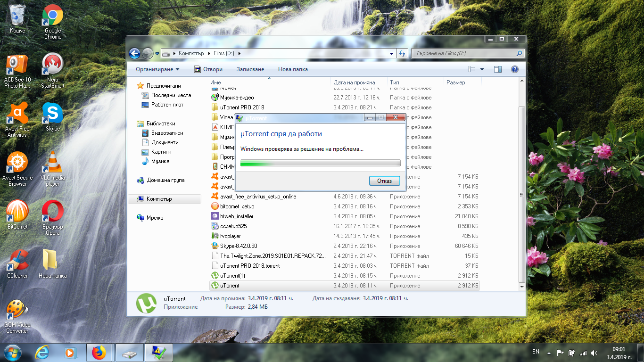Select the BitComet desktop icon

(17, 215)
